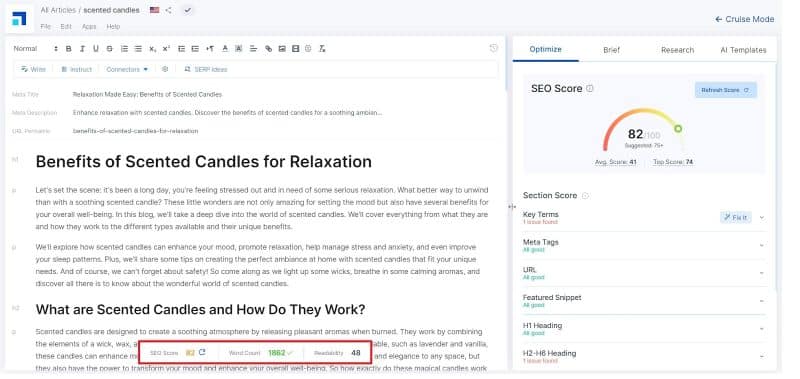The width and height of the screenshot is (800, 379).
Task: Decrease the paragraph indent
Action: point(181,49)
